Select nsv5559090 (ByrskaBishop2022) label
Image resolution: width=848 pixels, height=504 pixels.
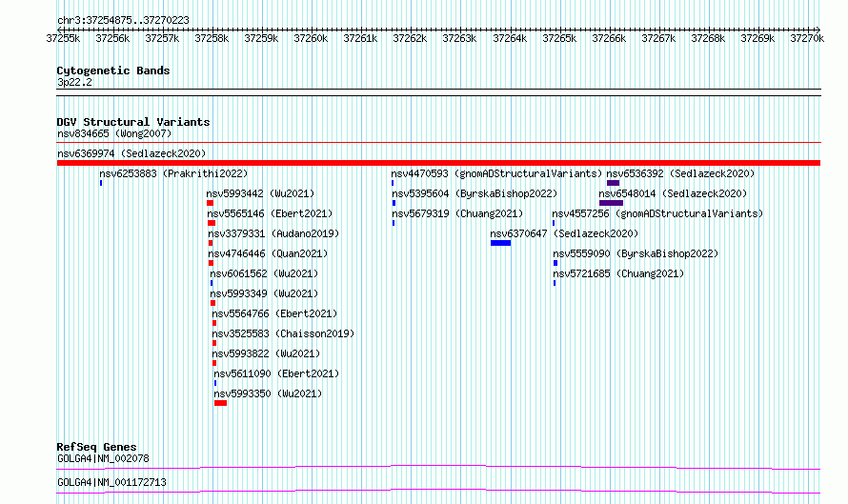coord(636,253)
